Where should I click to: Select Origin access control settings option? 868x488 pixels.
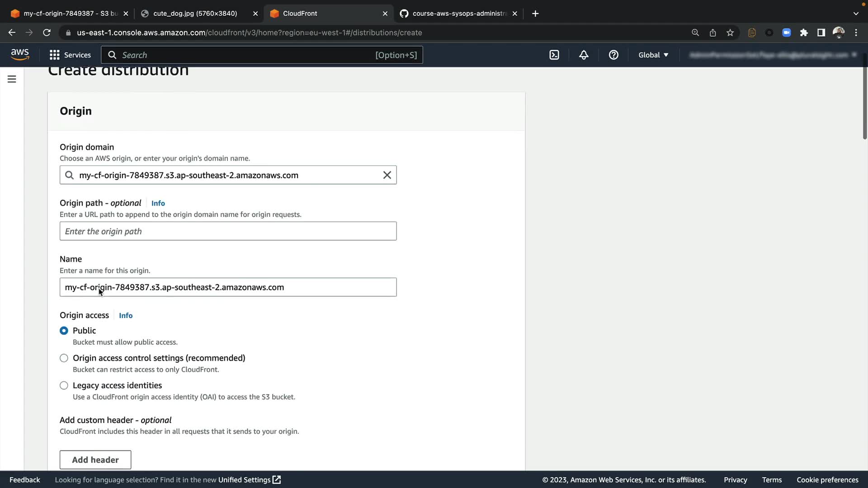click(64, 358)
